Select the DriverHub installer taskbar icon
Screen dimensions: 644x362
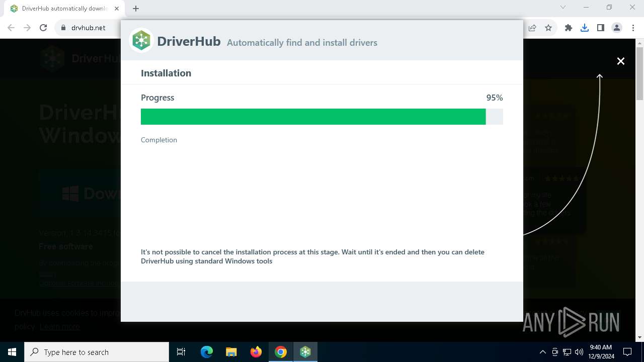[x=305, y=352]
